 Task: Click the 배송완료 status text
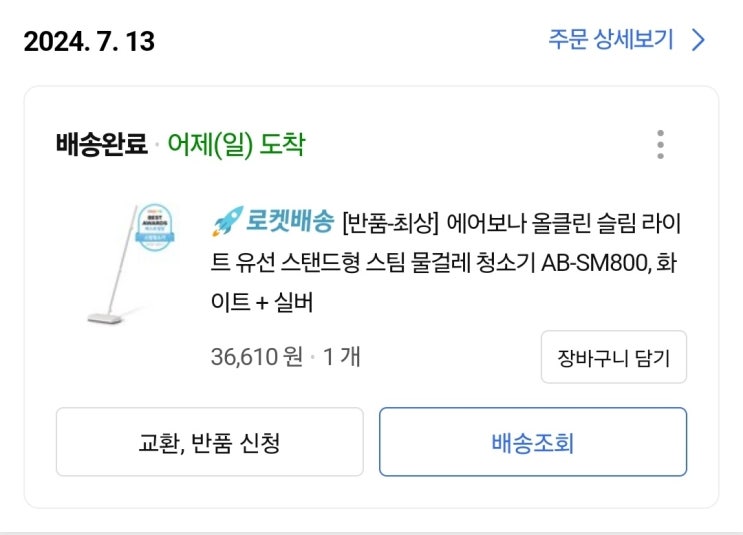101,145
